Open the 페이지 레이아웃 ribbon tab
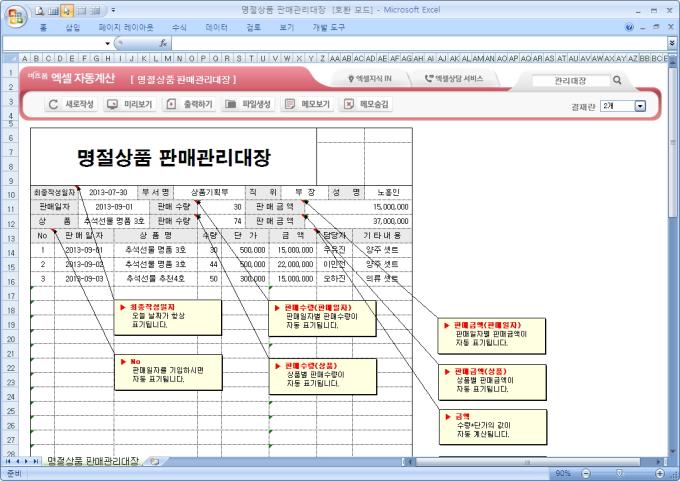This screenshot has height=481, width=680. [126, 27]
